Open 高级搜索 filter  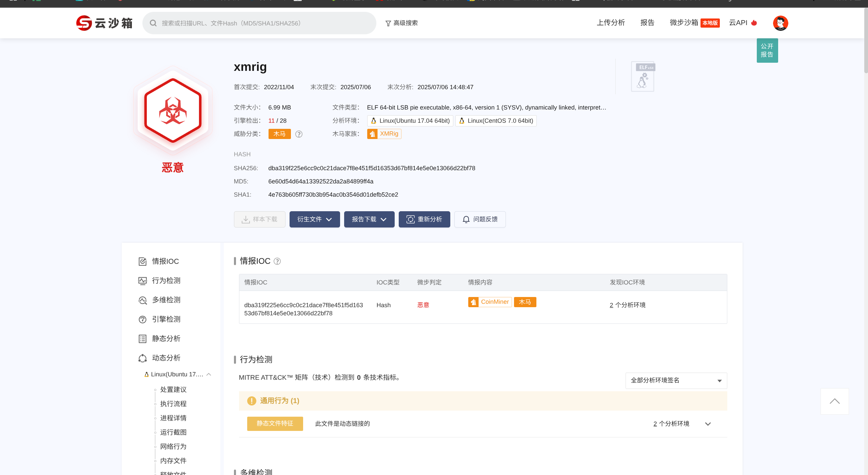click(401, 23)
